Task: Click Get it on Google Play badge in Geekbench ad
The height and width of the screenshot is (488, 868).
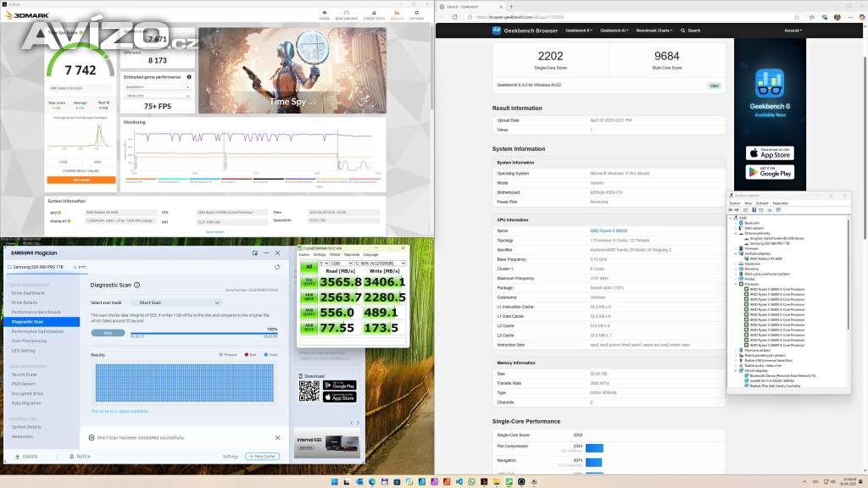Action: pos(770,172)
